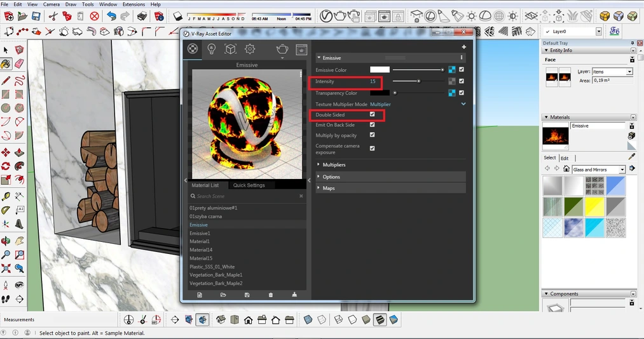644x339 pixels.
Task: Show the V-Ray frame buffer window
Action: 301,50
